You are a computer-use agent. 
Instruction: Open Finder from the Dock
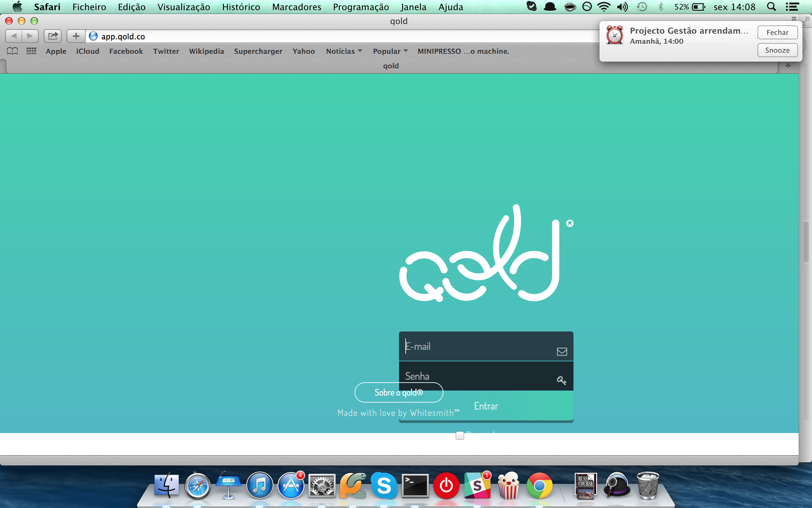point(167,485)
